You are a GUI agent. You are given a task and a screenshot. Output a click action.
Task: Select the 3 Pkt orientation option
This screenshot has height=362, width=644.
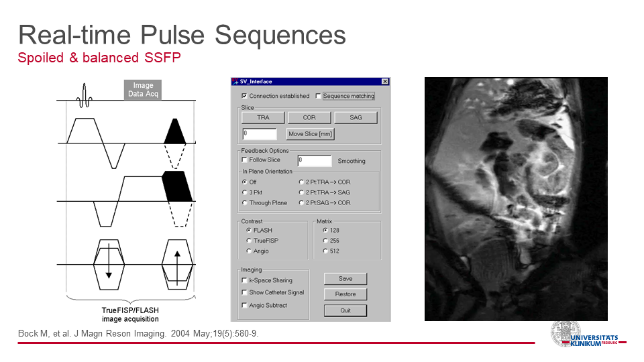244,192
